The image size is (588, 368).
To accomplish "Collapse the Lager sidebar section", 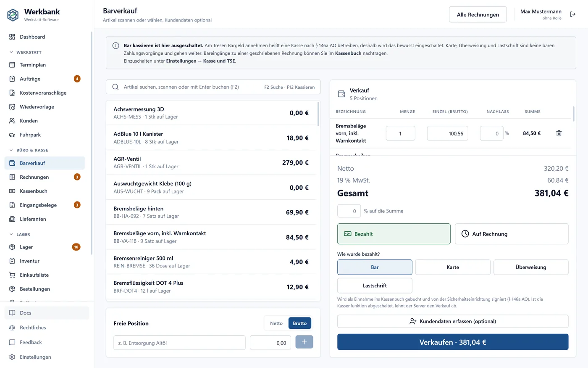I will coord(20,235).
